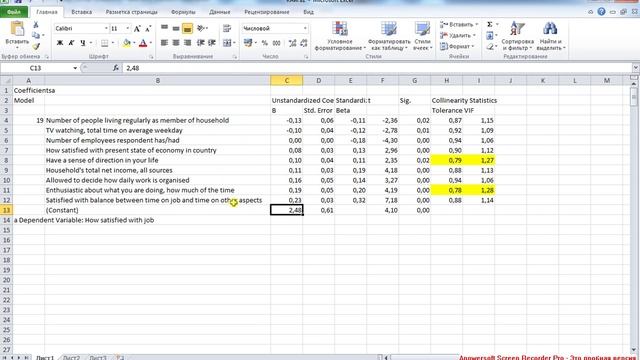
Task: Open the Calibri font name dropdown
Action: (x=106, y=28)
